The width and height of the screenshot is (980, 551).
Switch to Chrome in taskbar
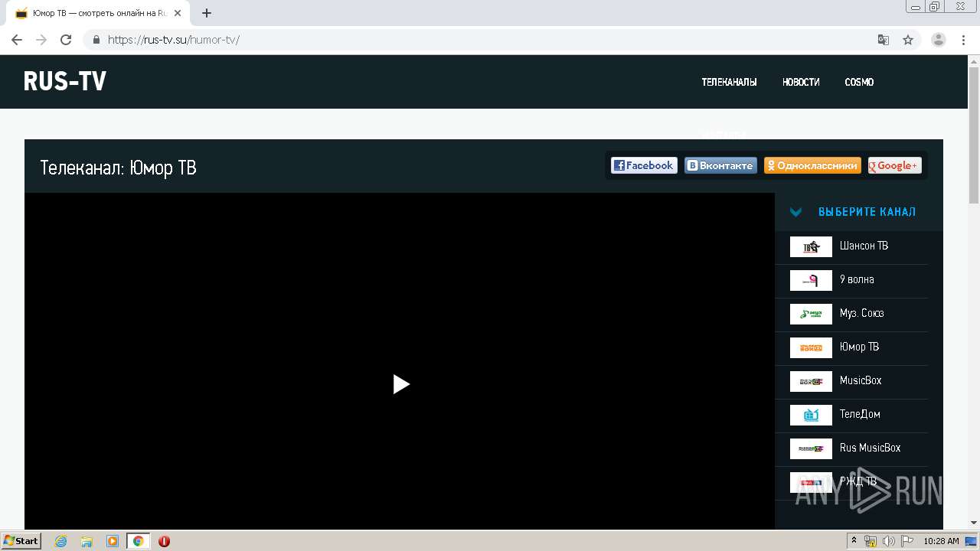tap(139, 541)
